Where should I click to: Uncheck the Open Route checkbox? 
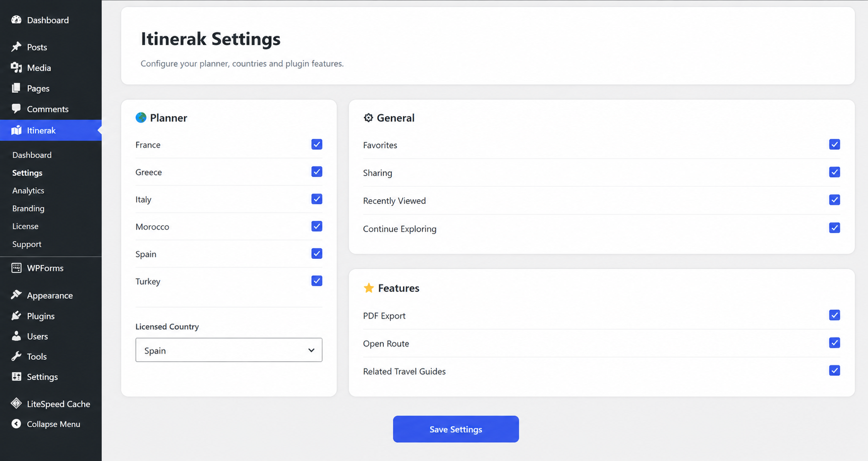[835, 343]
